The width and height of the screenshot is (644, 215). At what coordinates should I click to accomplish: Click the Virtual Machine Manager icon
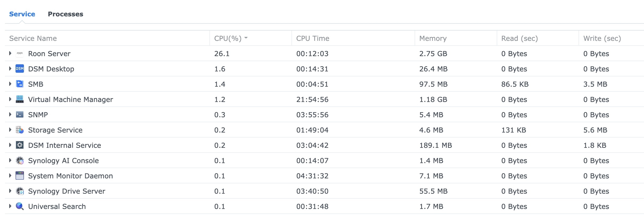click(20, 99)
